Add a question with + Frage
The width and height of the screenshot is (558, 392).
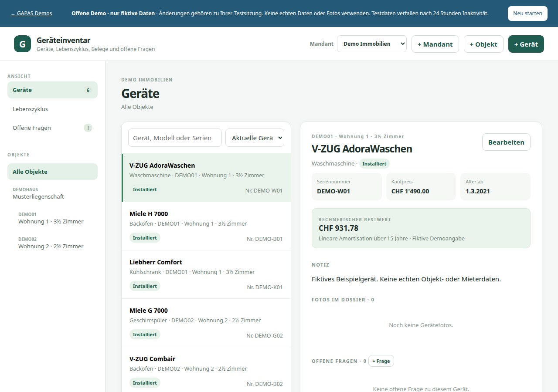click(x=381, y=361)
